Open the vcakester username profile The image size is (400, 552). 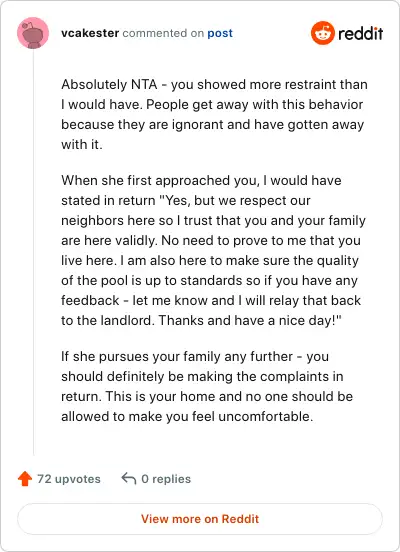coord(90,33)
